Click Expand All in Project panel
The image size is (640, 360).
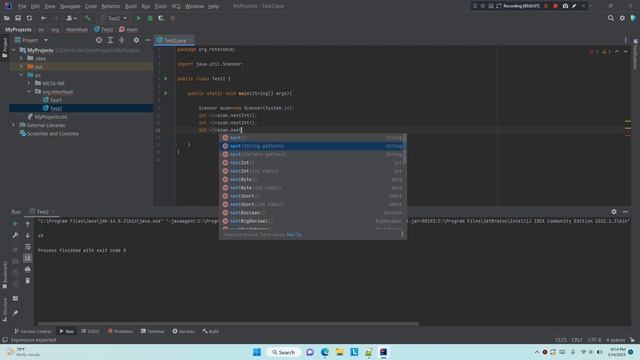110,40
